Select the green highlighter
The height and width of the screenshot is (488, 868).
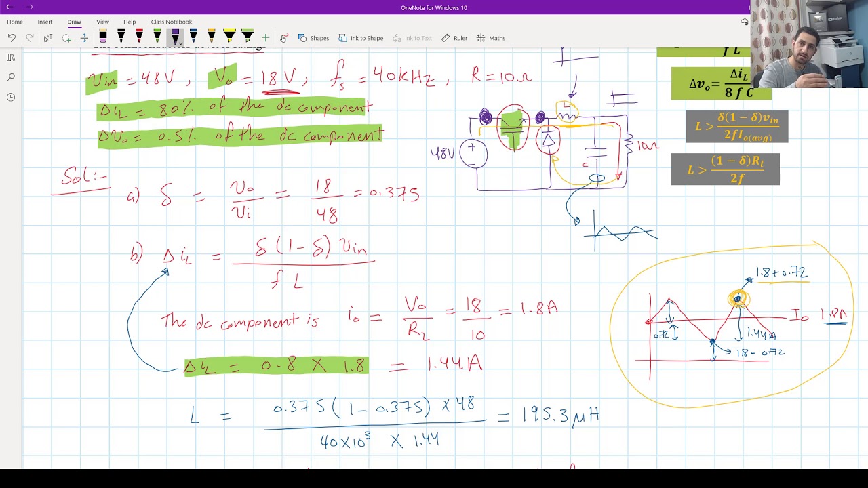[248, 37]
